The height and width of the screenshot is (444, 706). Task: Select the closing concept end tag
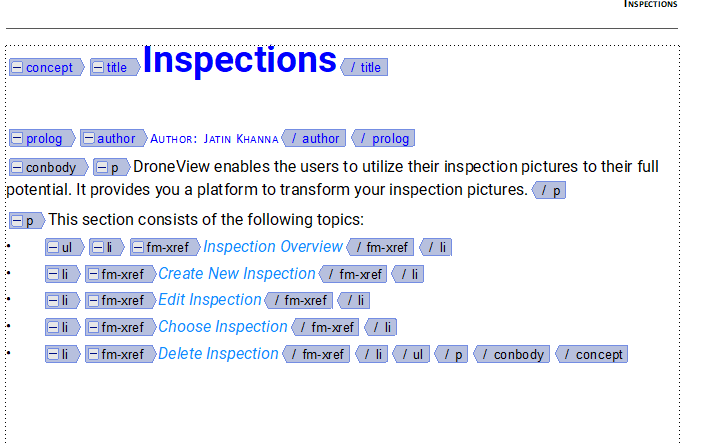coord(592,354)
